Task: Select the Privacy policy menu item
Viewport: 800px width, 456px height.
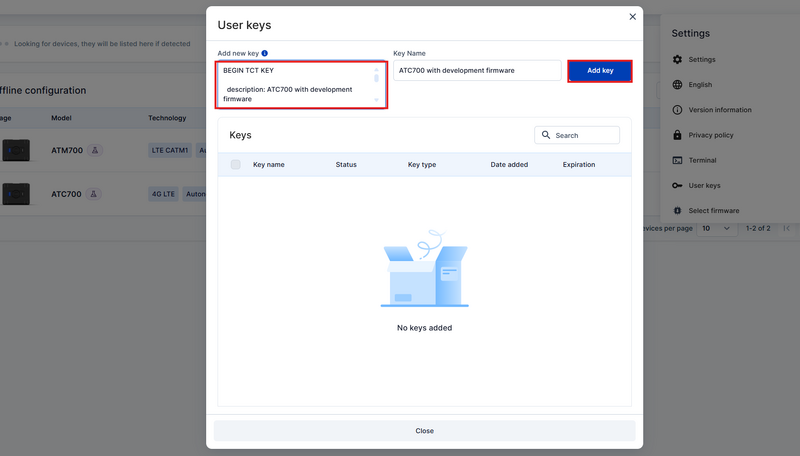Action: coord(710,135)
